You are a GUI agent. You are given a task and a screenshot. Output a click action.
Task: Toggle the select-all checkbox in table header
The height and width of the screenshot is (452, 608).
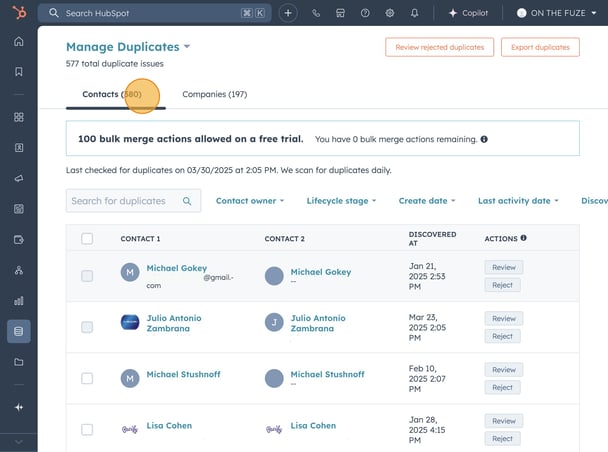pyautogui.click(x=87, y=238)
